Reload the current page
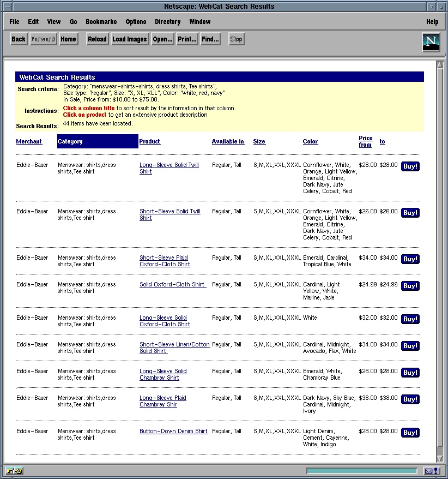Image resolution: width=448 pixels, height=479 pixels. 98,39
